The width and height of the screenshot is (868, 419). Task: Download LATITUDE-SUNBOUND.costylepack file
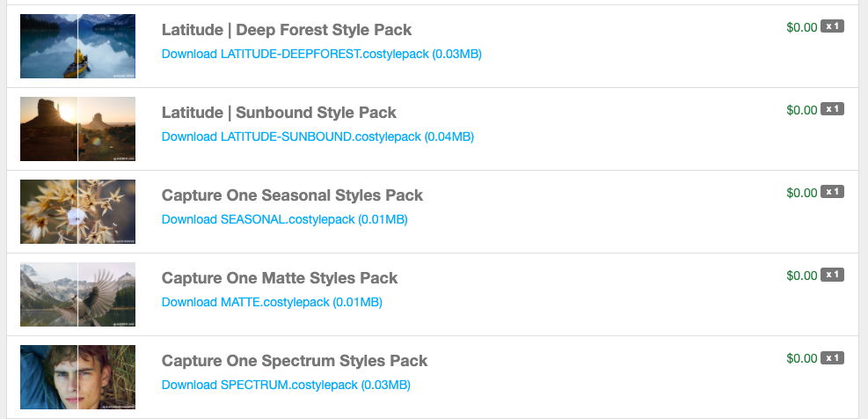[317, 137]
